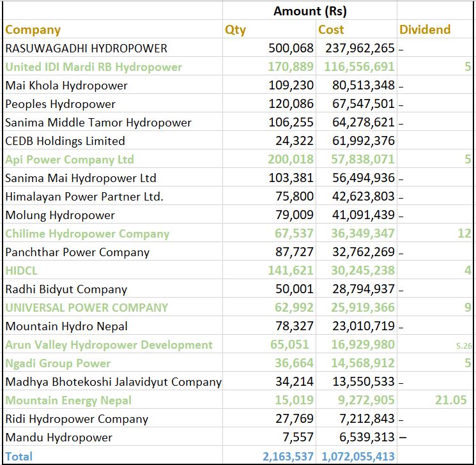Click Mountain Energy Nepal dividend 21.05
This screenshot has height=465, width=476.
[x=450, y=400]
